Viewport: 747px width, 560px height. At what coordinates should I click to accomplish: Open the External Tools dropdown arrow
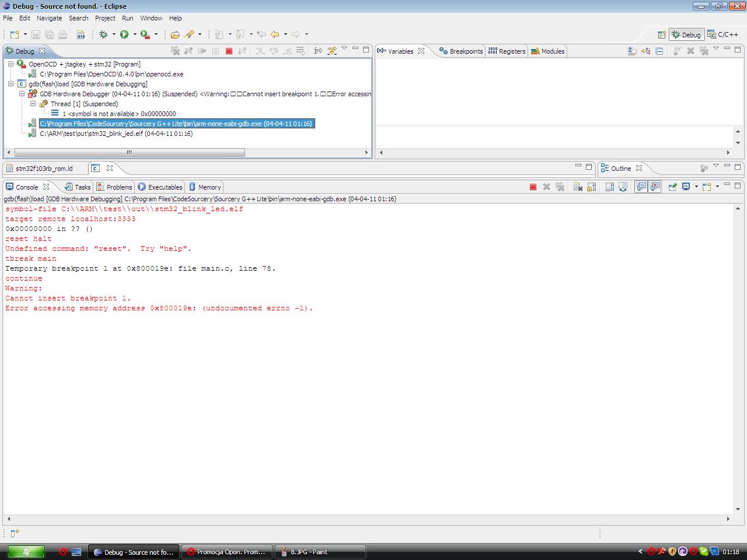(x=156, y=34)
